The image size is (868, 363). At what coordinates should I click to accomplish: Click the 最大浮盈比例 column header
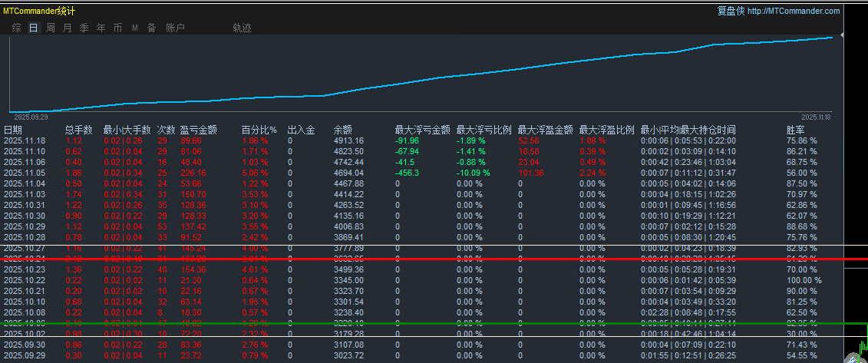[607, 130]
